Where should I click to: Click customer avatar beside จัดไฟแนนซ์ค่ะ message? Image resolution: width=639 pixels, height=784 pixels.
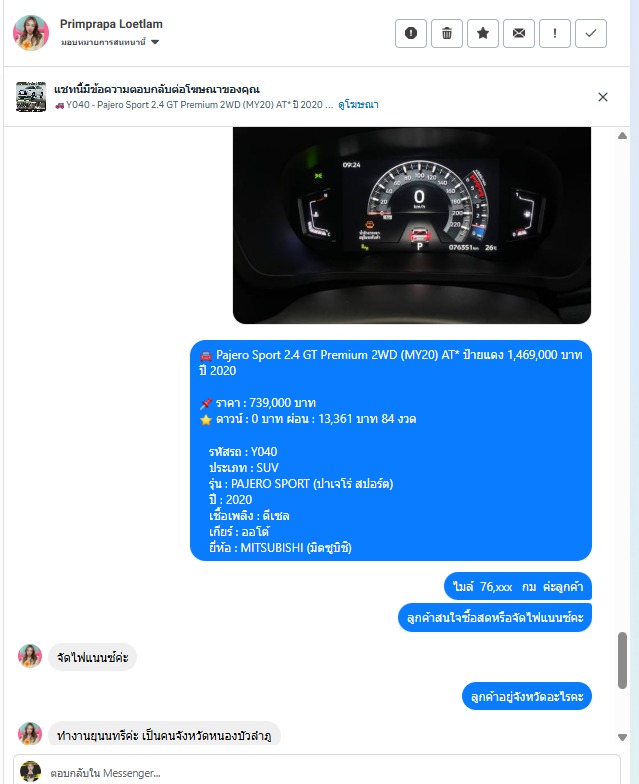pos(30,656)
